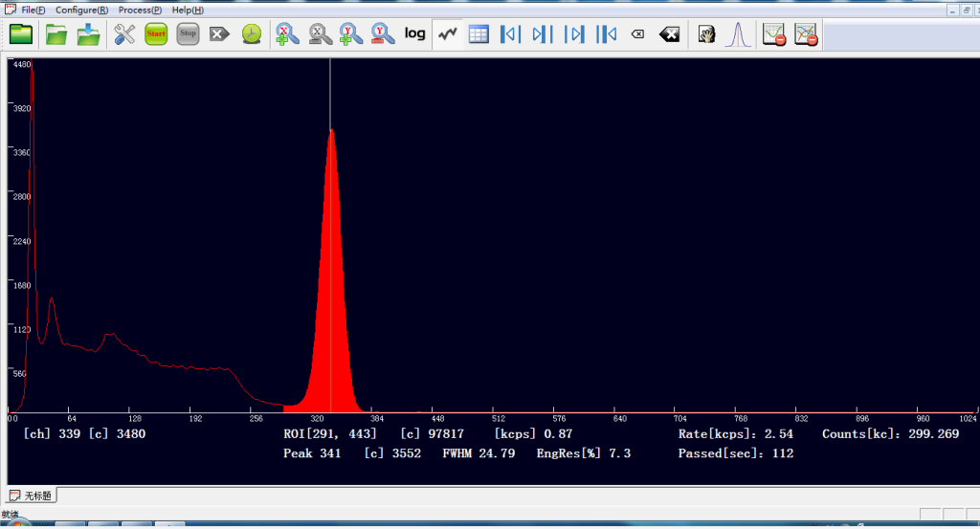
Task: Click the green new spectrum folder icon
Action: pyautogui.click(x=21, y=33)
